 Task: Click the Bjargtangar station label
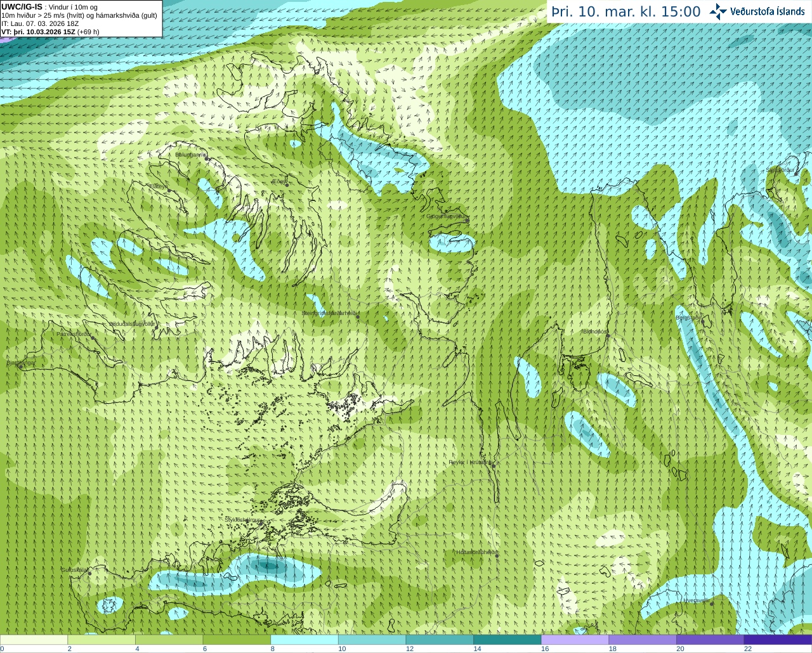tap(21, 363)
